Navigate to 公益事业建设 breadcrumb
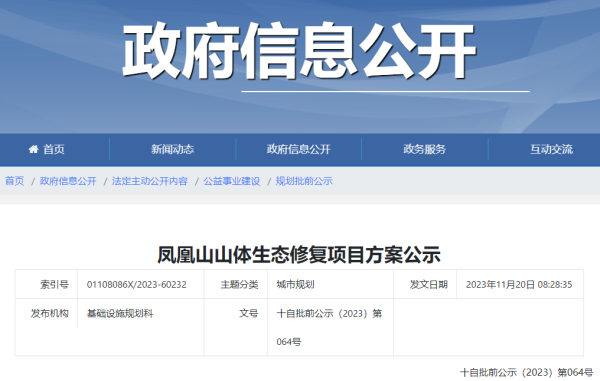Screen dimensions: 600x381 click(232, 181)
